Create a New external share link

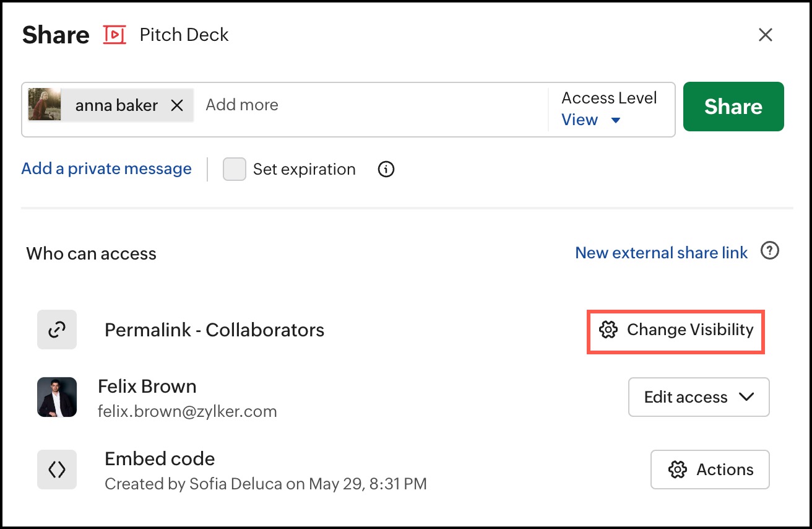coord(661,253)
